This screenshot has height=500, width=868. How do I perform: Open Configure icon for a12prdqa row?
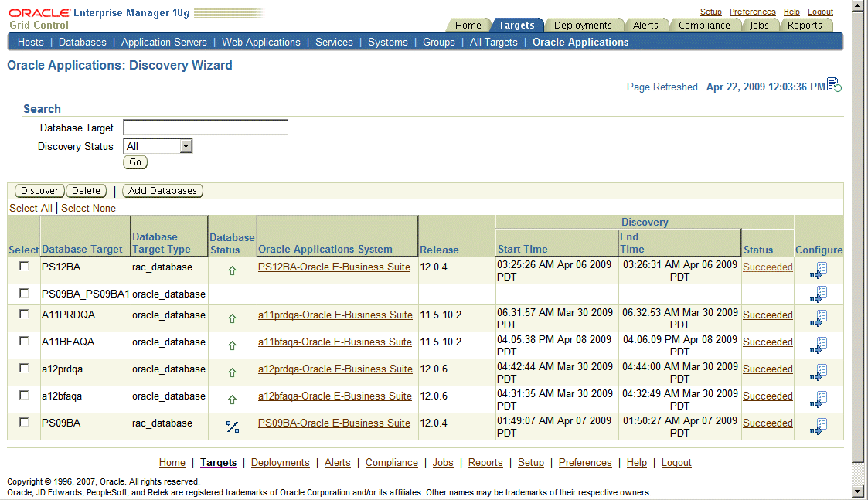pyautogui.click(x=819, y=372)
